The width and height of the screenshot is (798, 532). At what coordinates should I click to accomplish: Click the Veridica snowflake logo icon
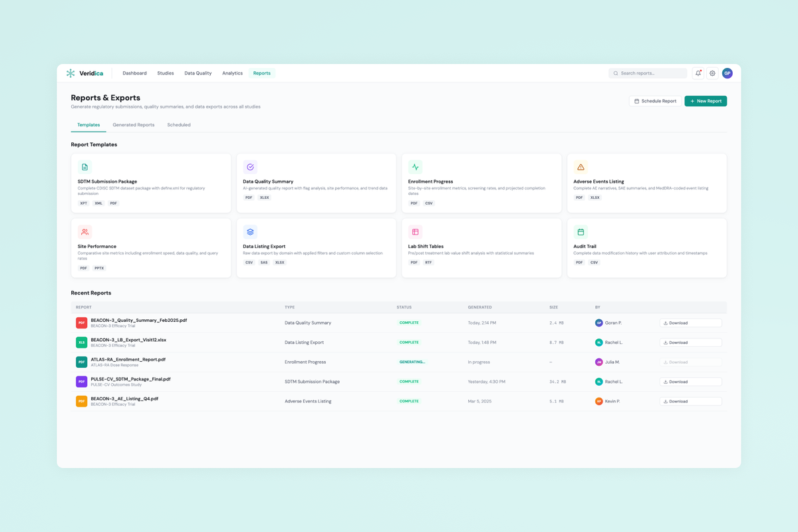(70, 73)
